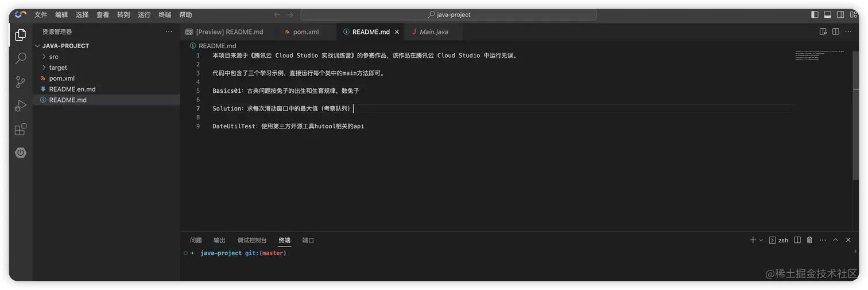Open the Explorer view in the activity bar
The image size is (868, 290).
[21, 35]
